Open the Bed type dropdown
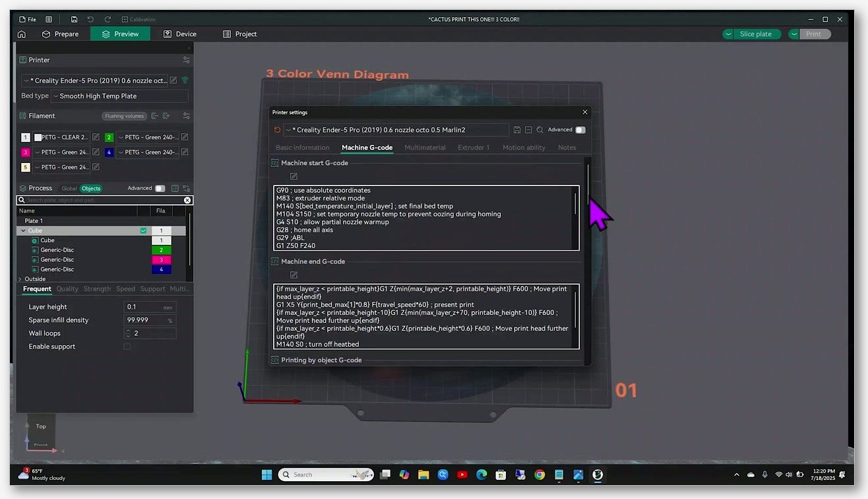The width and height of the screenshot is (868, 499). 119,96
